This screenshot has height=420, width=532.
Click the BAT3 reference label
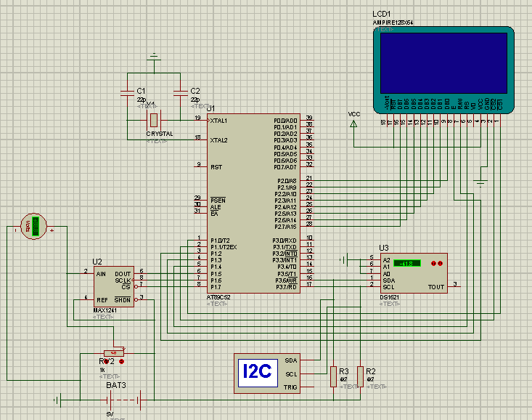[116, 385]
